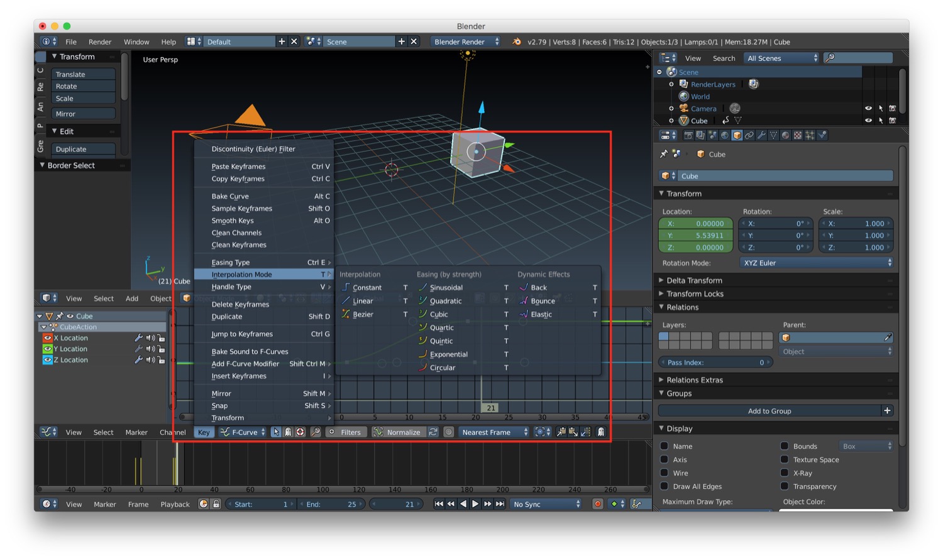Screen dimensions: 943x560
Task: Click the wrench icon on X Location channel
Action: click(138, 338)
